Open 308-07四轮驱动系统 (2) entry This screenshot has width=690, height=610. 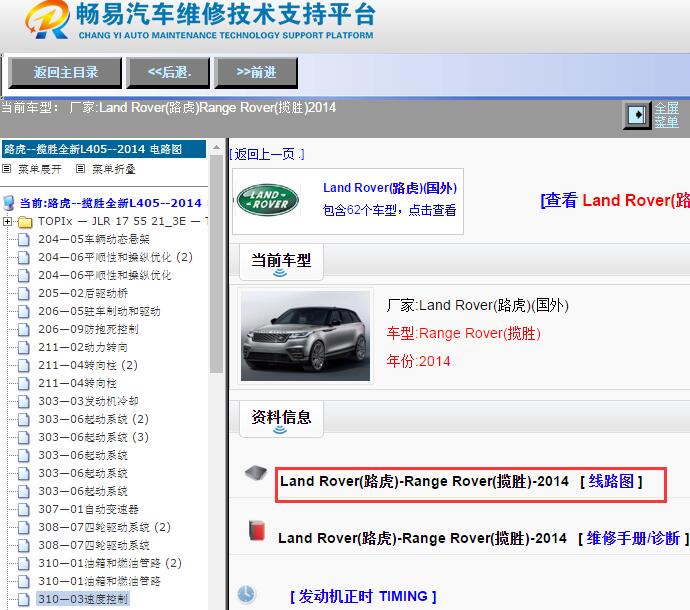click(104, 527)
